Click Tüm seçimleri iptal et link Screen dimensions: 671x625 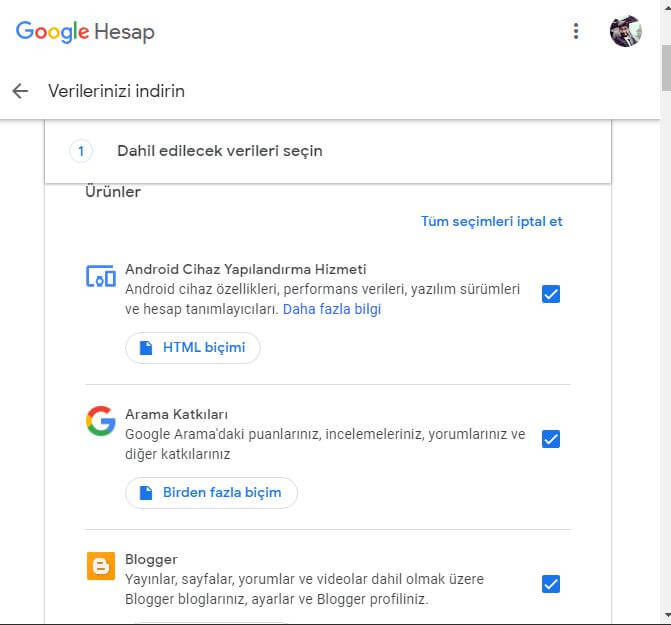pos(492,222)
